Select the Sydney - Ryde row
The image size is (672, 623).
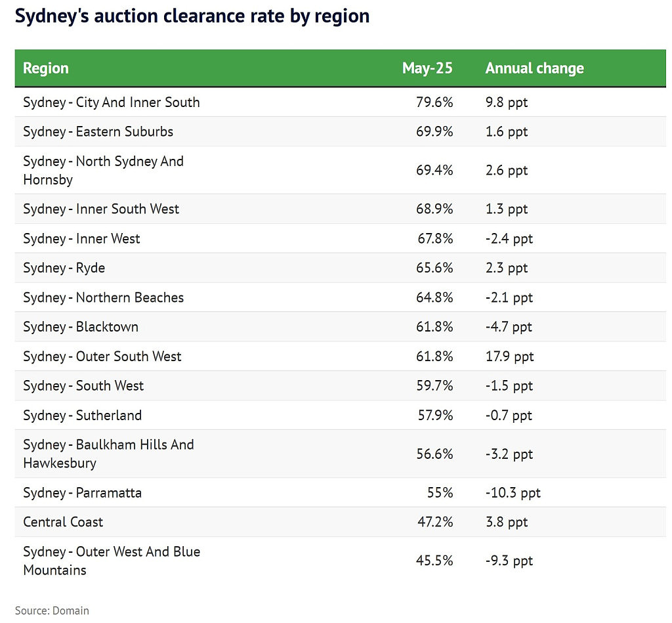[x=340, y=268]
